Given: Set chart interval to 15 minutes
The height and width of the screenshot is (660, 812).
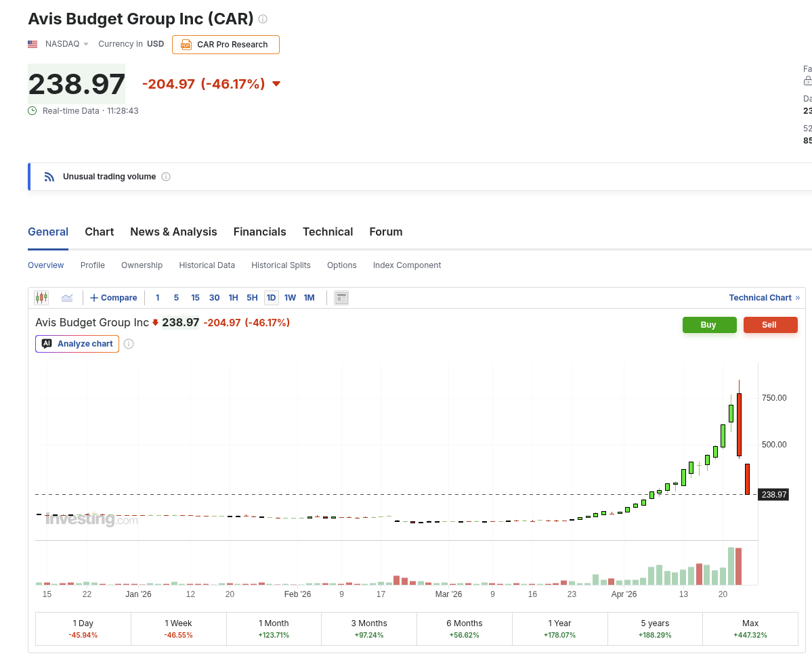Looking at the screenshot, I should [x=195, y=298].
